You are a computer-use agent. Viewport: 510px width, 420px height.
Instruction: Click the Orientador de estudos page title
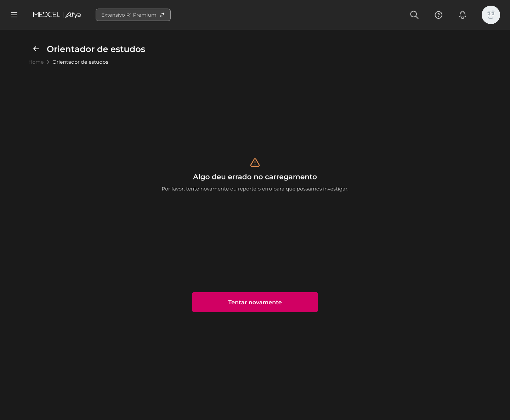96,49
